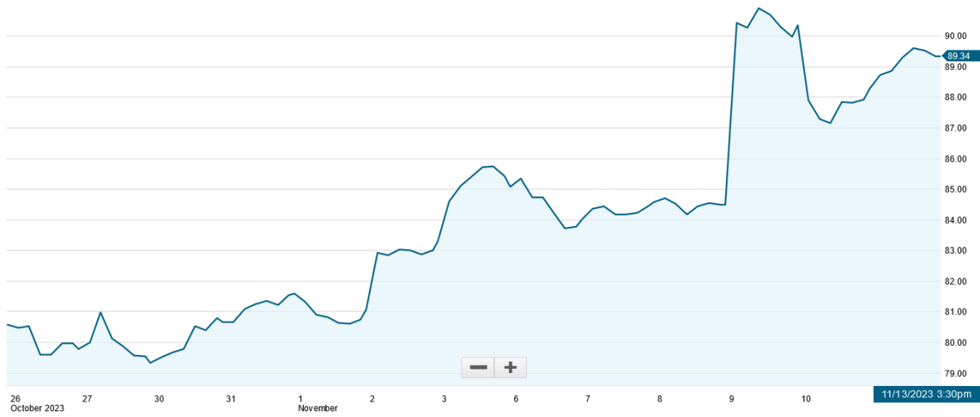Click the 3 date label on axis
Screen dimensions: 980x417
(444, 398)
